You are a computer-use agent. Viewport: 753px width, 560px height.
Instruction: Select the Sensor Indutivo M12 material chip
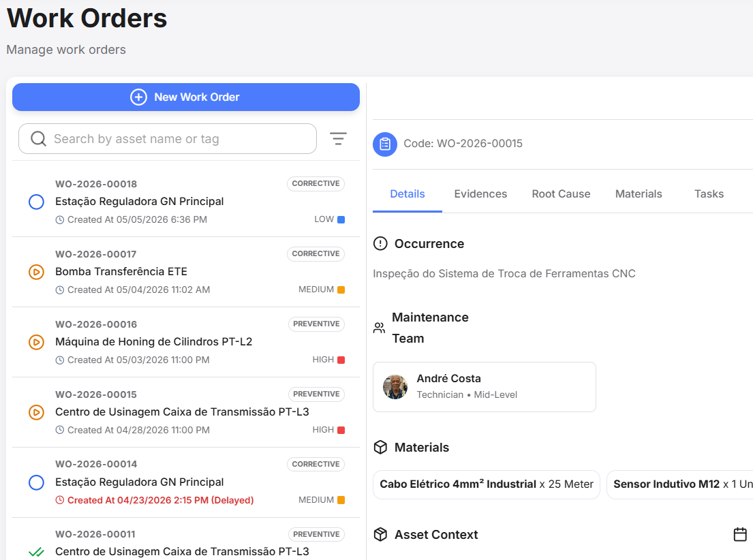point(680,484)
